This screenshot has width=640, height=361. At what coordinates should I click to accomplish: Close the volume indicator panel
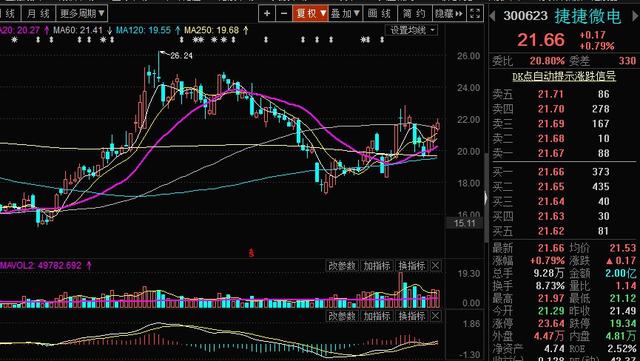pyautogui.click(x=436, y=266)
